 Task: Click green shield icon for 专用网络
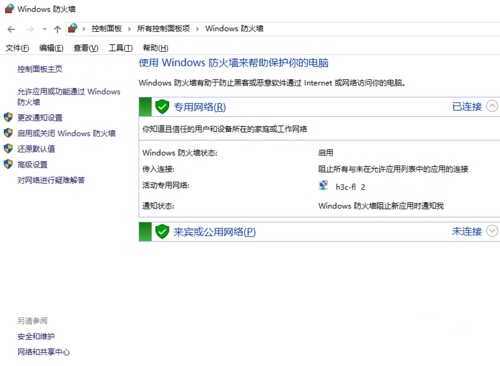tap(162, 107)
